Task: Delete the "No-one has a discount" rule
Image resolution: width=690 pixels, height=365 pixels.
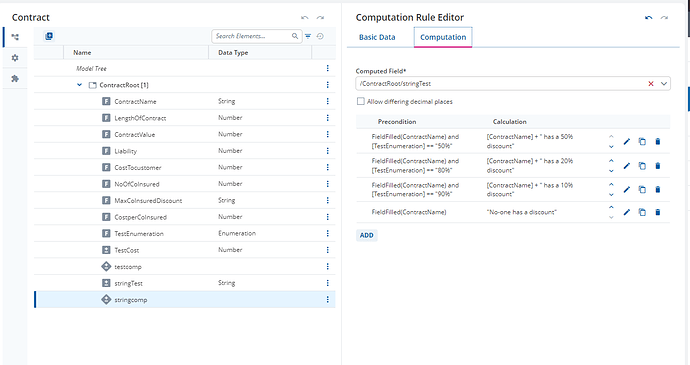Action: [658, 212]
